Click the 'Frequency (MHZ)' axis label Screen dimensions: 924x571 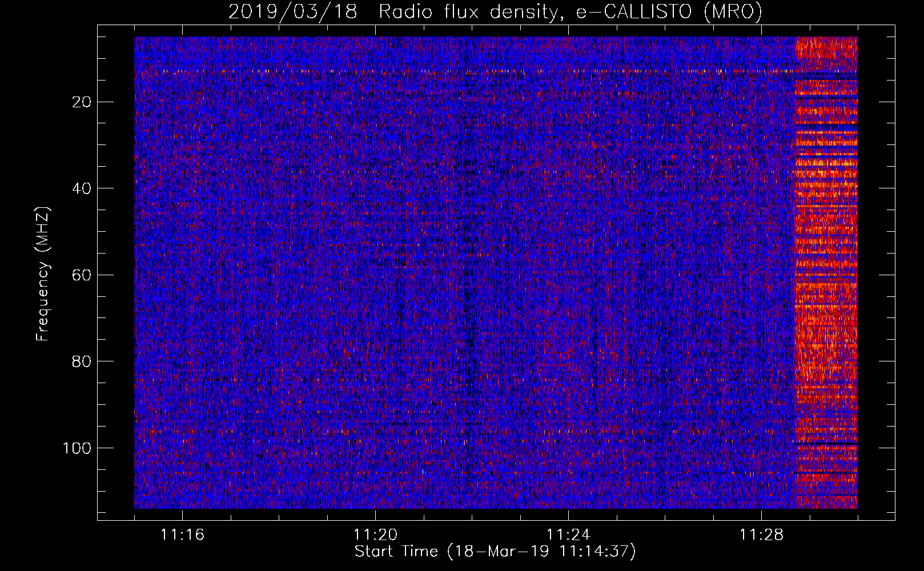[x=43, y=274]
